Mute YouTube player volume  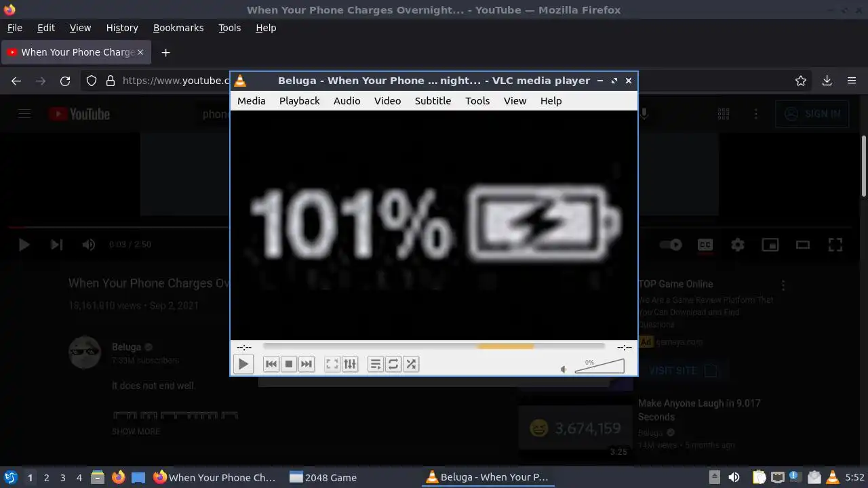89,245
